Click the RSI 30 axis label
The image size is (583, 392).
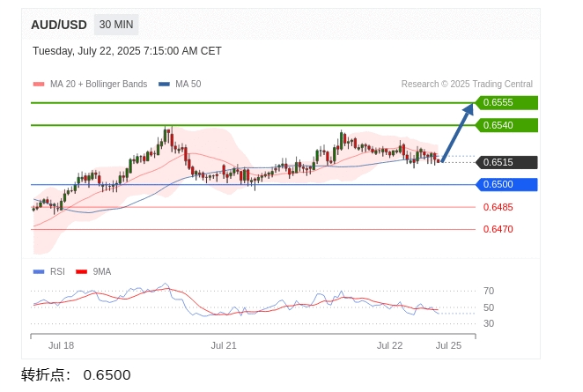(x=489, y=323)
